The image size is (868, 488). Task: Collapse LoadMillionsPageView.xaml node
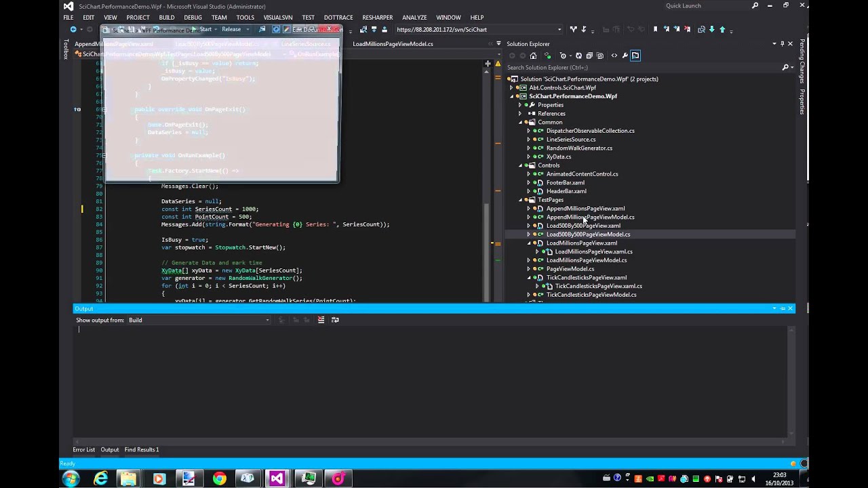529,243
